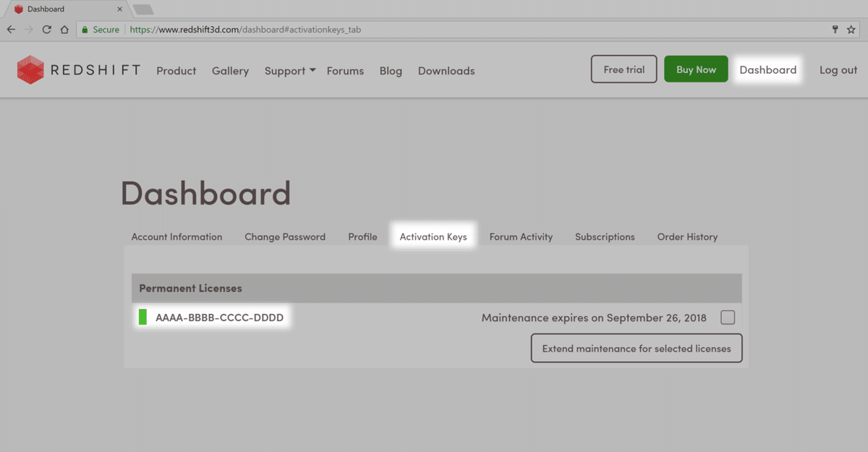Open the Blog link in navigation
868x452 pixels.
[x=391, y=71]
